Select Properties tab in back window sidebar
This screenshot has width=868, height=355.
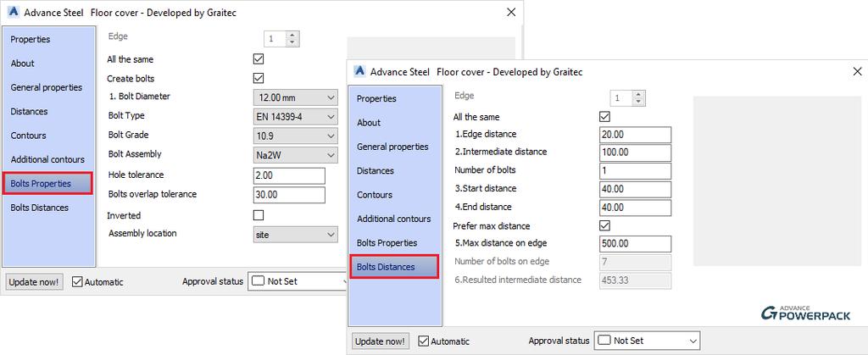pyautogui.click(x=47, y=39)
